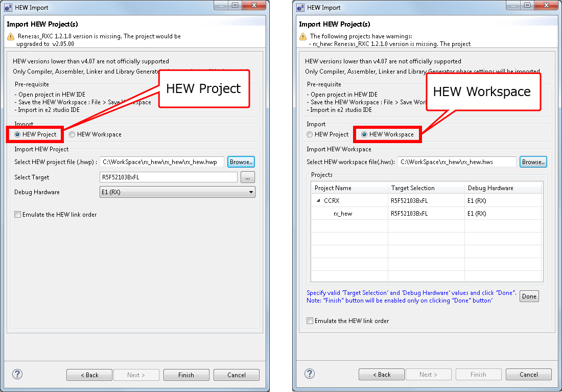562x392 pixels.
Task: Click the HEW workspace file path field
Action: coord(456,162)
